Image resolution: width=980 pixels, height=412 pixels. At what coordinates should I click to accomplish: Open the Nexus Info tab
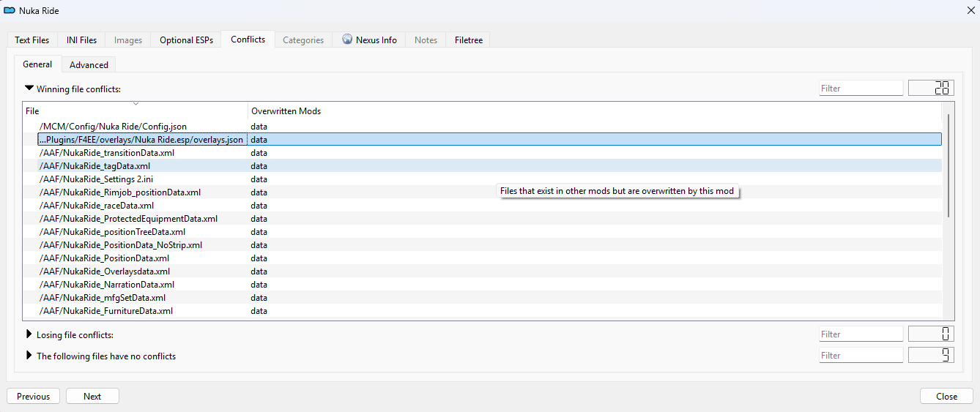(369, 40)
